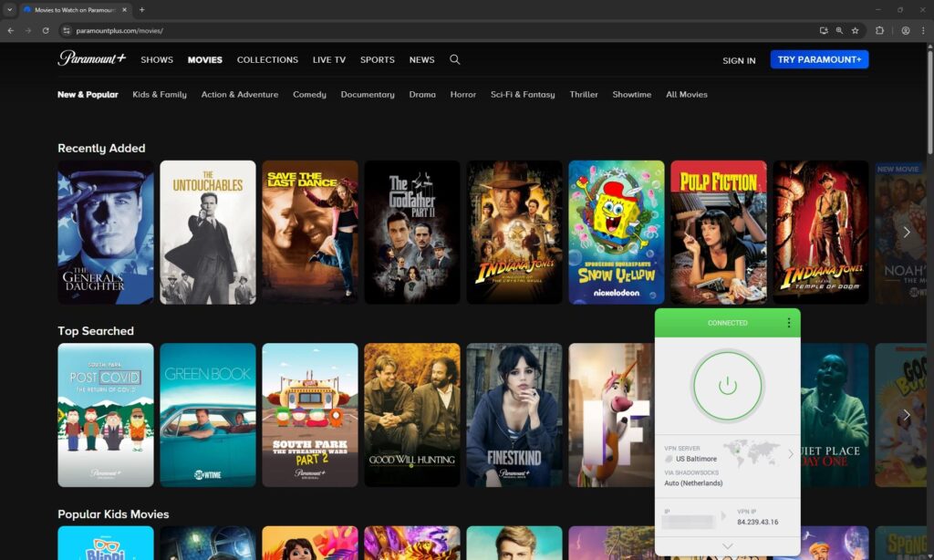This screenshot has height=560, width=934.
Task: Select the MOVIES menu item
Action: 205,59
